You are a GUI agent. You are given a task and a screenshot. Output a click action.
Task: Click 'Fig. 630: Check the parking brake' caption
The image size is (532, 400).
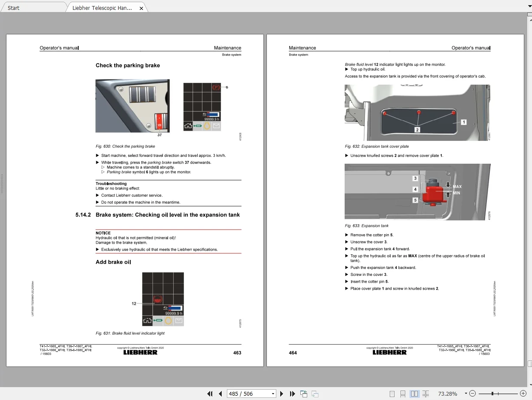[x=125, y=147]
